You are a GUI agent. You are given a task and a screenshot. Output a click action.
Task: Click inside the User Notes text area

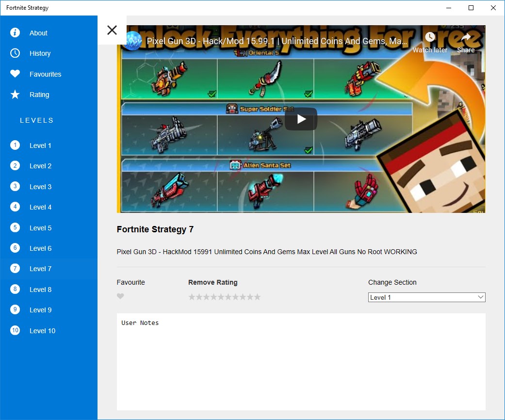point(301,362)
